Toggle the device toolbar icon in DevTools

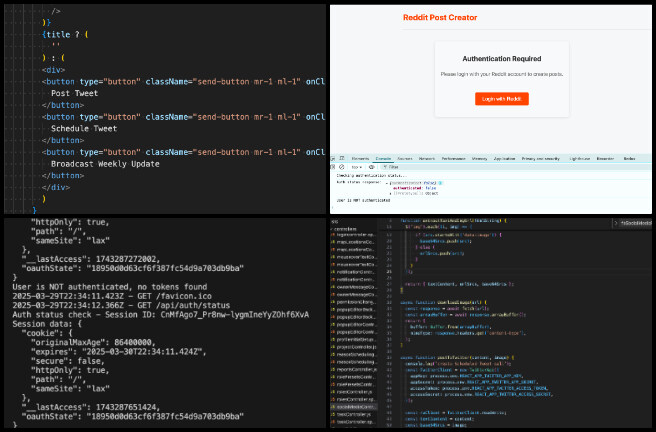[x=342, y=158]
